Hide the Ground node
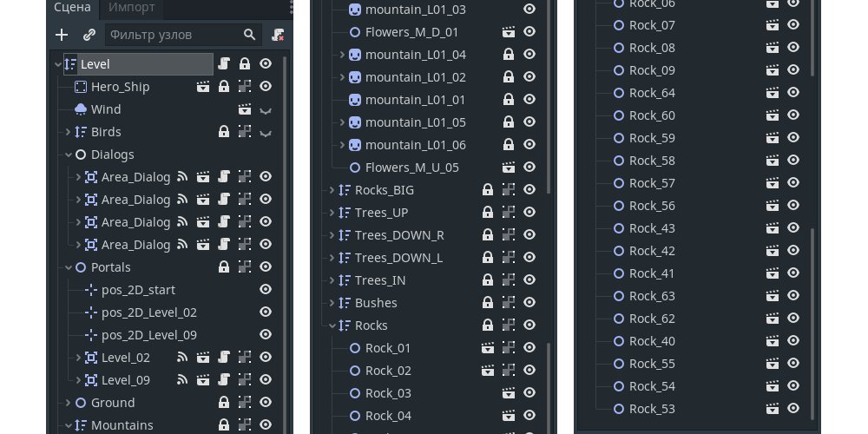The height and width of the screenshot is (434, 868). click(266, 403)
